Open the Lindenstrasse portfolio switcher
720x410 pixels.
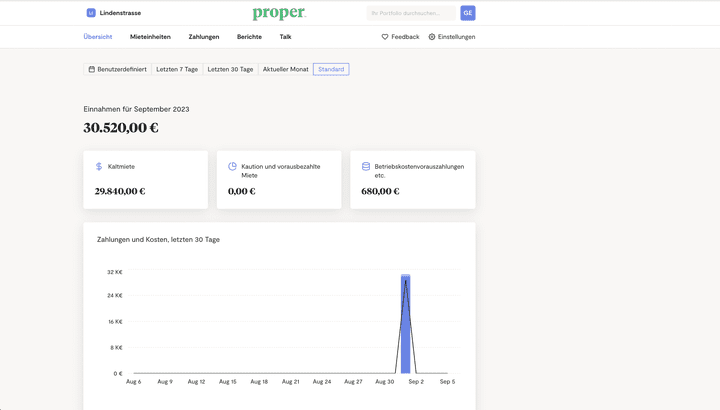click(120, 13)
